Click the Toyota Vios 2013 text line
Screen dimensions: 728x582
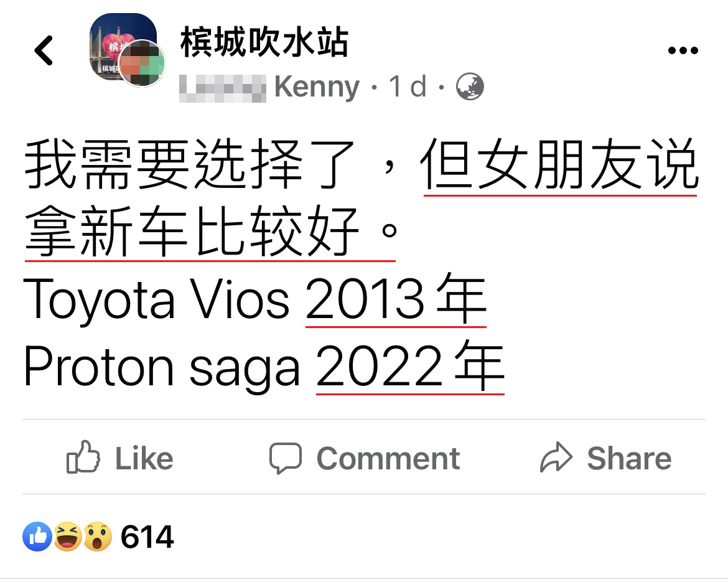[255, 299]
